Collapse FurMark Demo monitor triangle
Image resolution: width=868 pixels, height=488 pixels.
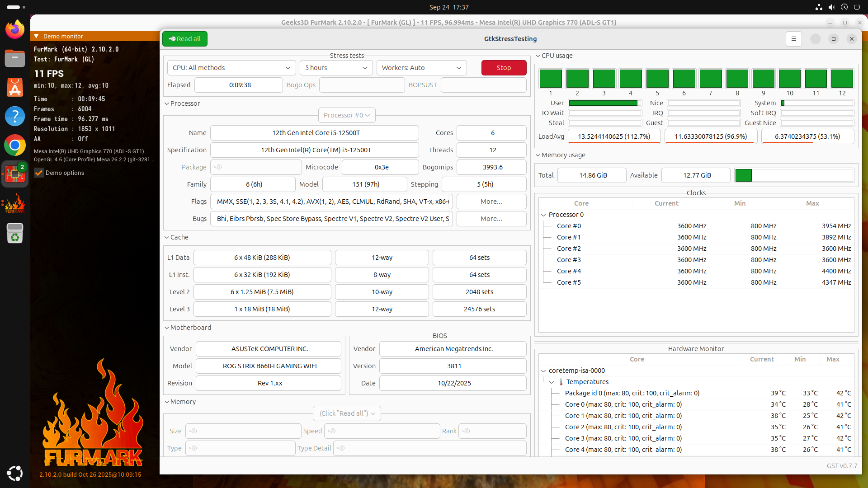click(x=37, y=36)
